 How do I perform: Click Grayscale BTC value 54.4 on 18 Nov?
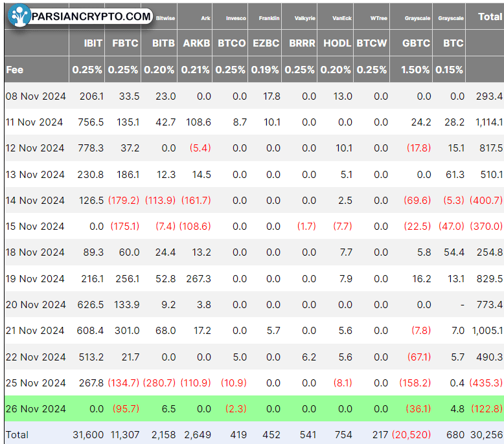tap(454, 252)
